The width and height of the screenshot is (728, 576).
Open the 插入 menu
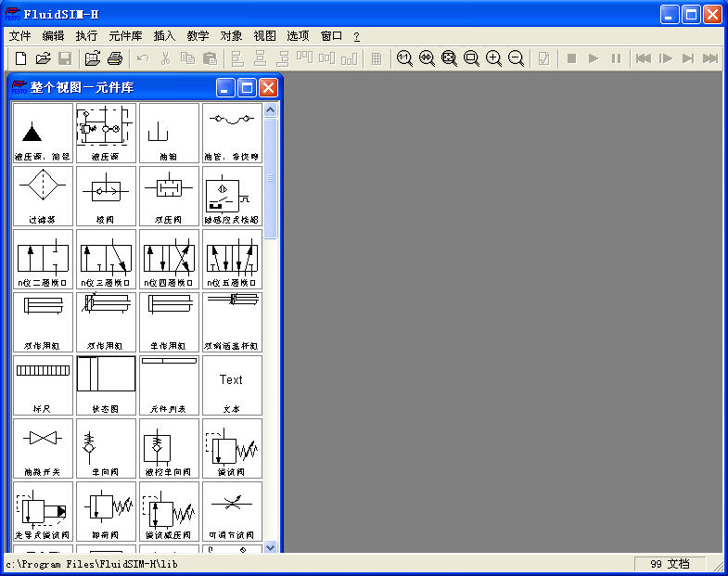pyautogui.click(x=164, y=36)
